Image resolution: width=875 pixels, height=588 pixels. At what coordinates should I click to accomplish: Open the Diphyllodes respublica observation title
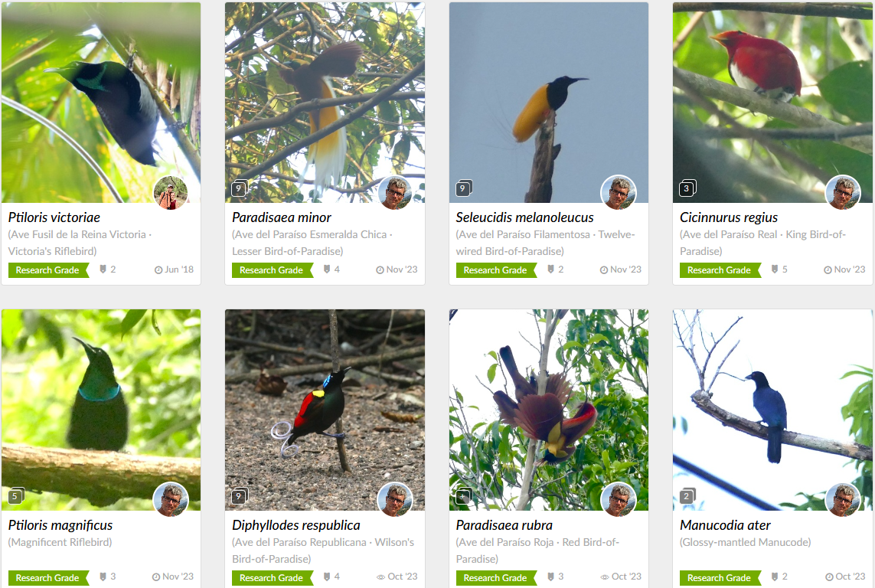pos(295,525)
